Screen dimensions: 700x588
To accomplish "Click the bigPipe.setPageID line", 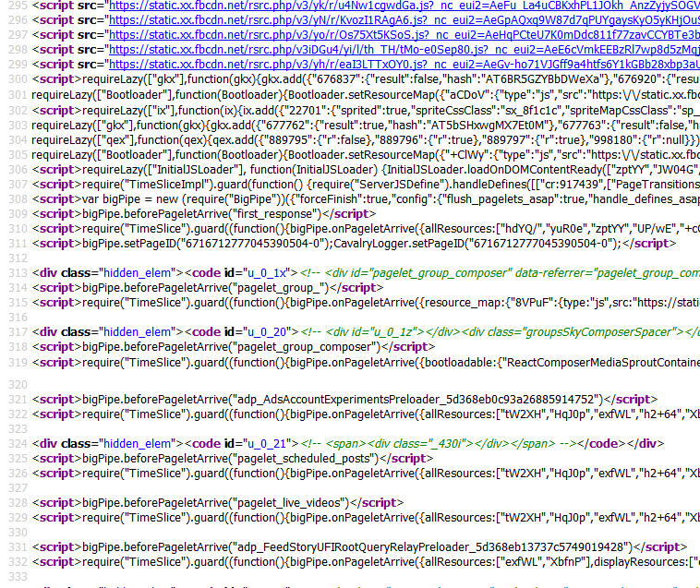I will click(x=354, y=244).
